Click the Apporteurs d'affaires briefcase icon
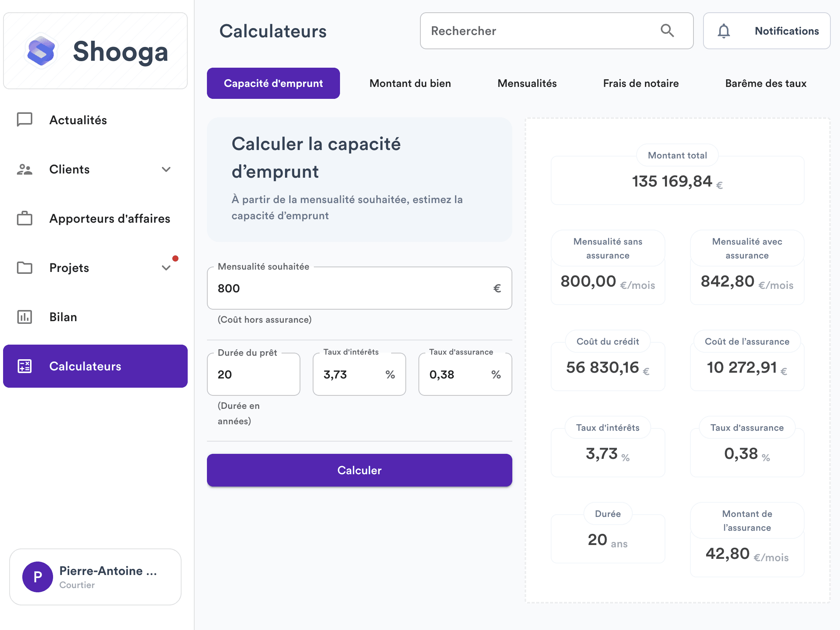840x630 pixels. pyautogui.click(x=24, y=218)
